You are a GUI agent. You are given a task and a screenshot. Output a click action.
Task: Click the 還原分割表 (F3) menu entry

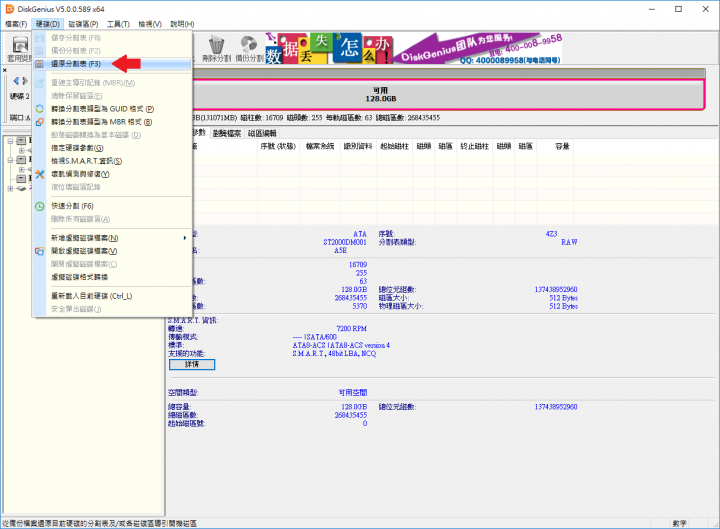(112, 64)
